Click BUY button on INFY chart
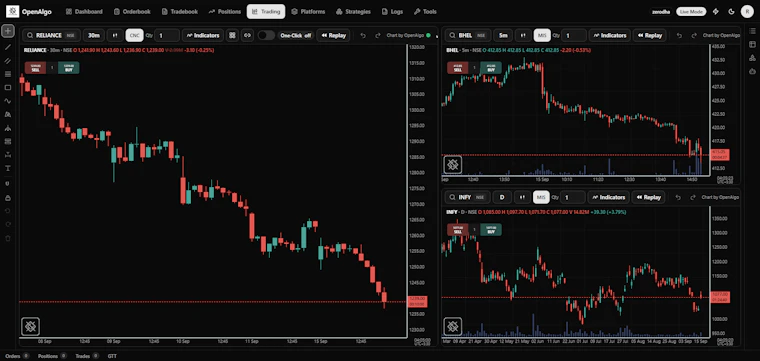This screenshot has width=760, height=361. (491, 230)
